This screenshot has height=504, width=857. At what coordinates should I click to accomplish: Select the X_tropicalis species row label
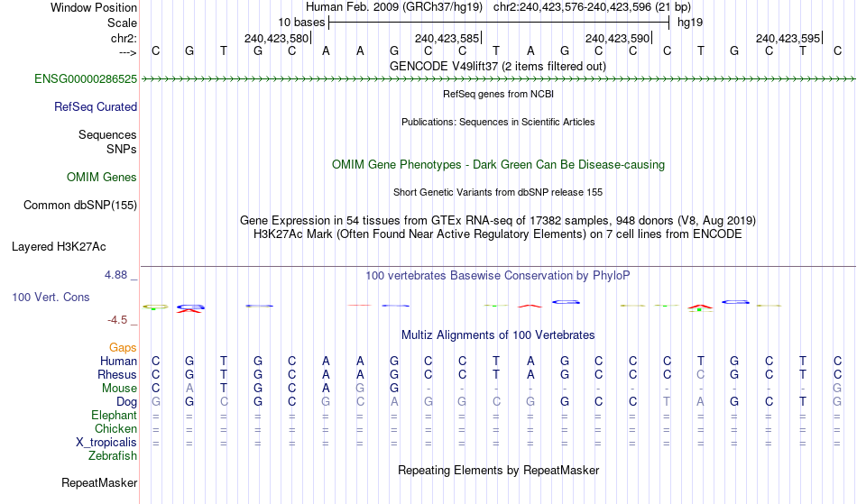[106, 443]
